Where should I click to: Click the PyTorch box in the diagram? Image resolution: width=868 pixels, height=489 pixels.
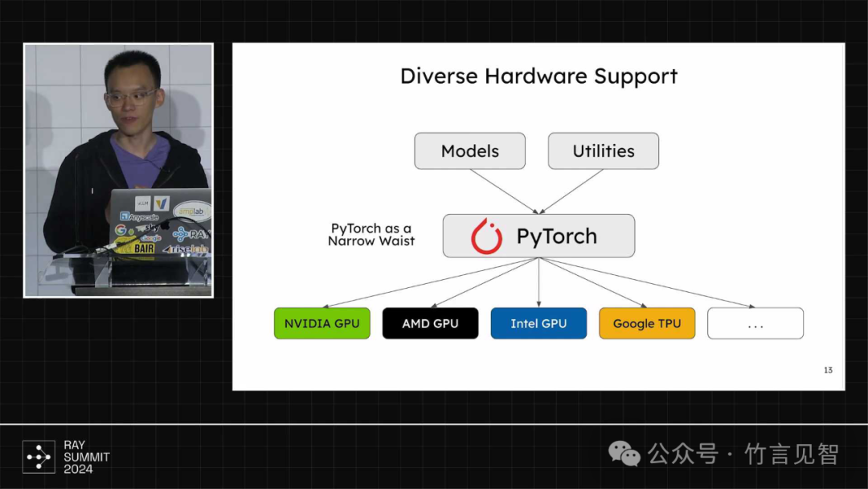coord(538,236)
